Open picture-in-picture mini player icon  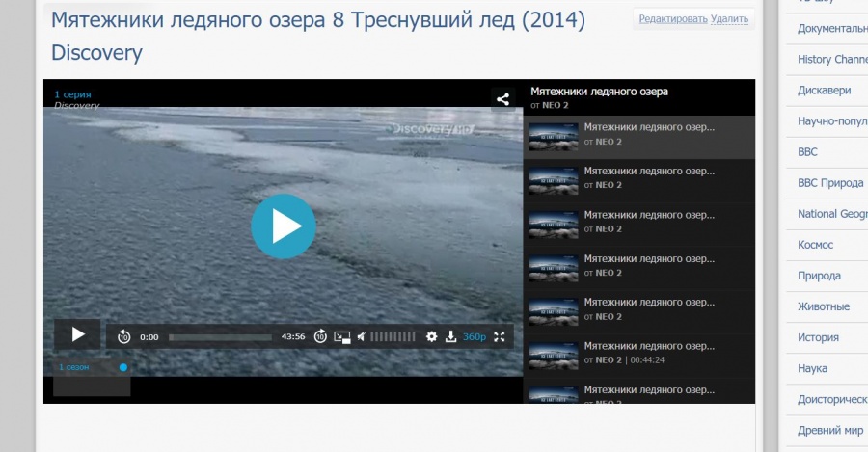(x=342, y=337)
